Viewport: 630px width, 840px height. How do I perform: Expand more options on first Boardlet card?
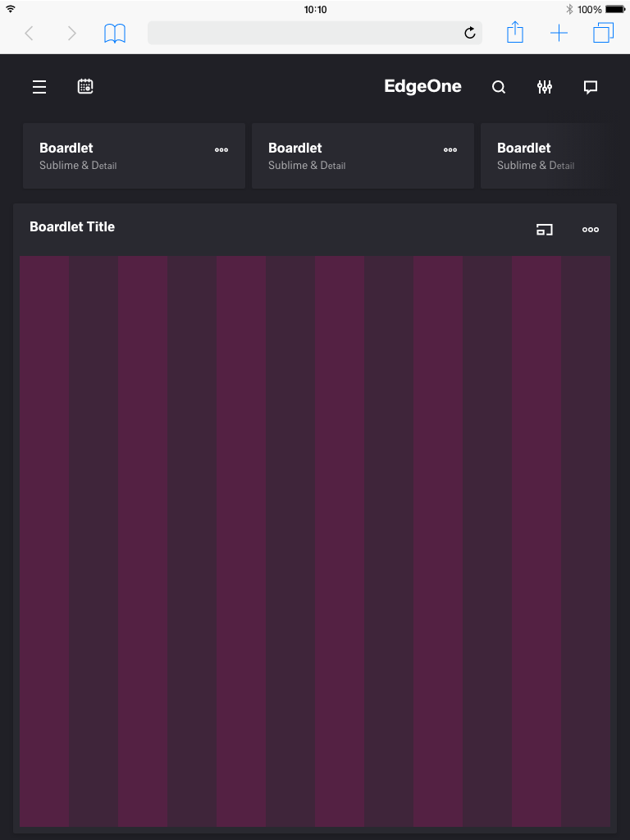(x=221, y=150)
